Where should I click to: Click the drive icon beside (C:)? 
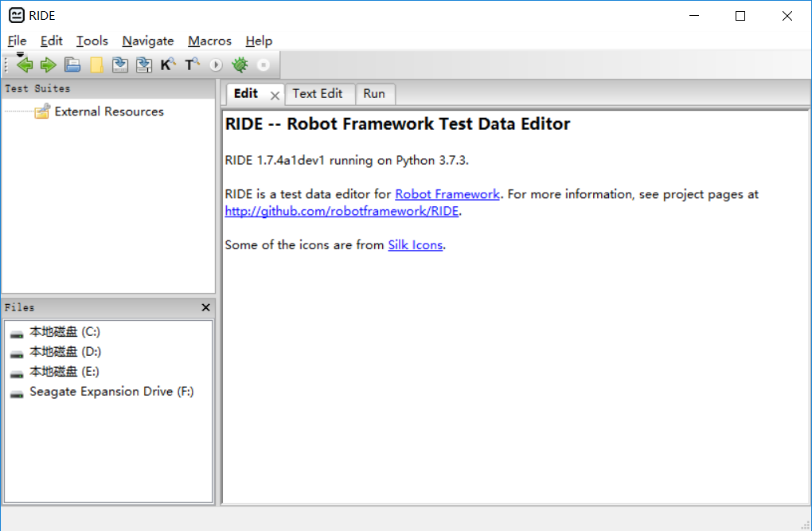17,334
